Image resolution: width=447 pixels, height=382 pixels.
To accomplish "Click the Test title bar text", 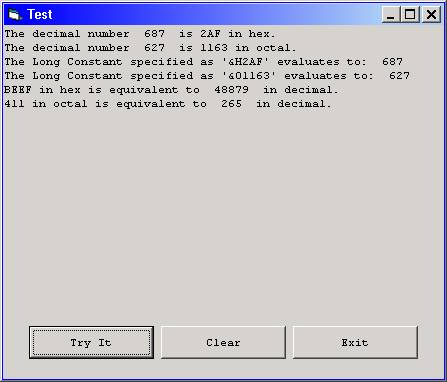I will coord(40,14).
